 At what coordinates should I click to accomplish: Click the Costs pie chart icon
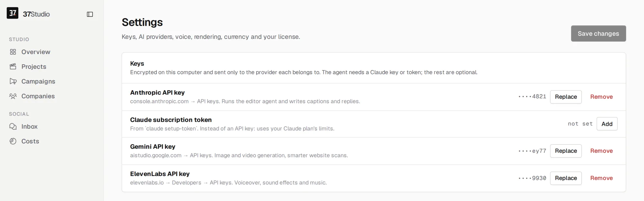[x=13, y=141]
